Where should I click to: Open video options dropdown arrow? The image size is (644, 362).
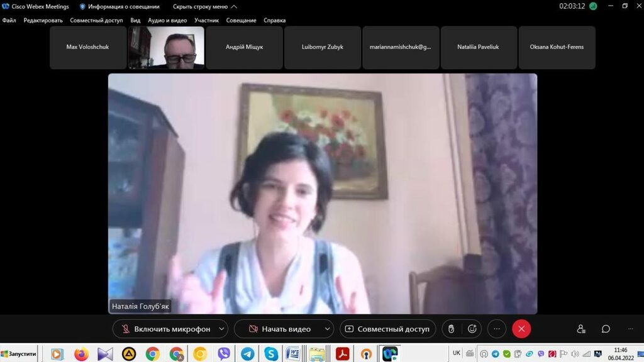327,329
